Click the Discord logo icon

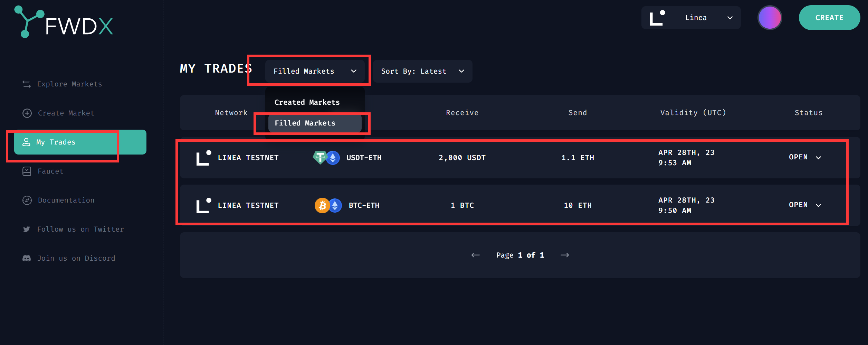coord(27,258)
